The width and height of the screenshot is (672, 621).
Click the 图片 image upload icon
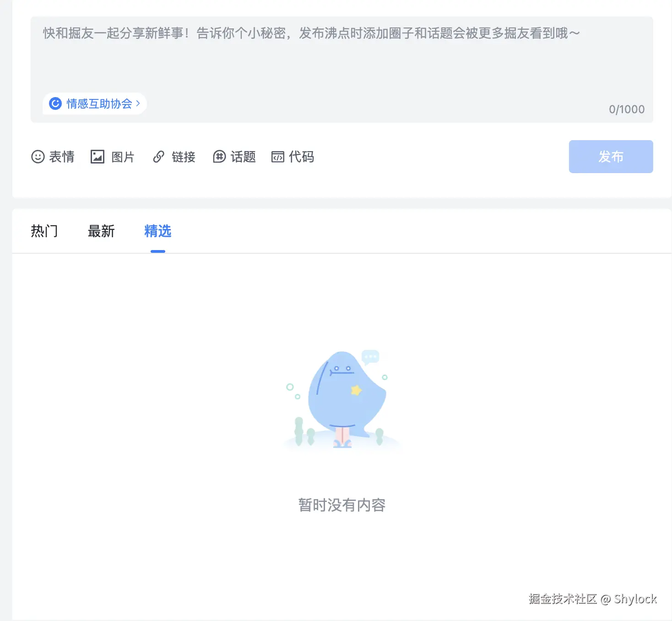pyautogui.click(x=112, y=157)
